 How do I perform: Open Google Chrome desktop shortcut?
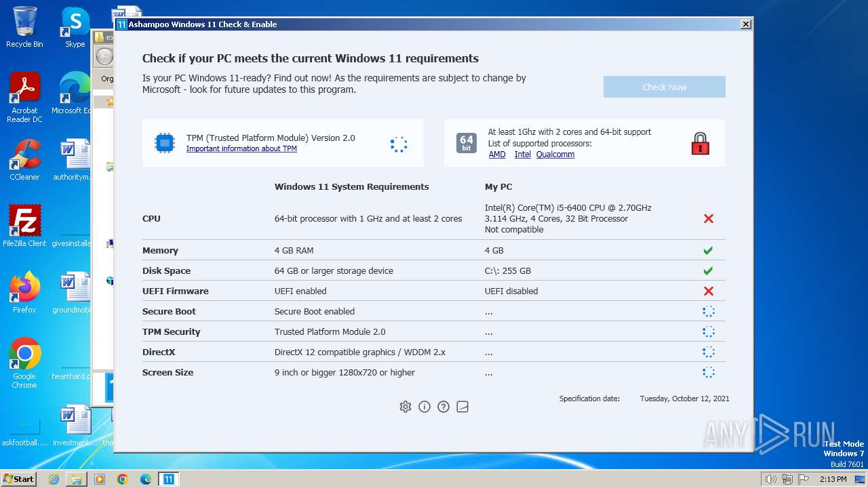[24, 363]
